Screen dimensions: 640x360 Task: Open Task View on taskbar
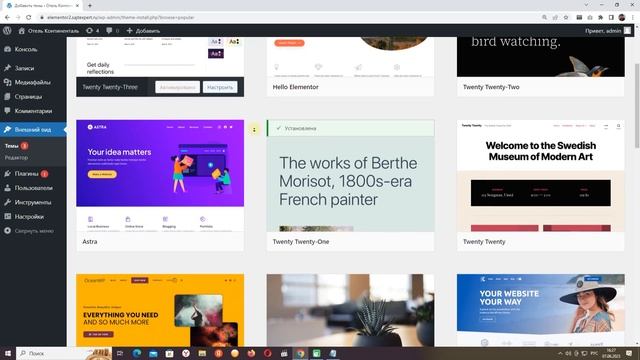pos(120,353)
